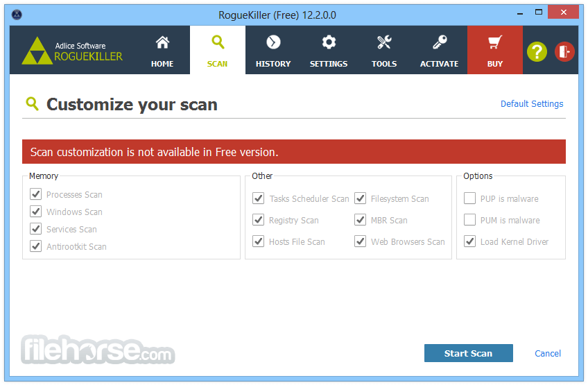Open the Activate tab

(x=439, y=50)
